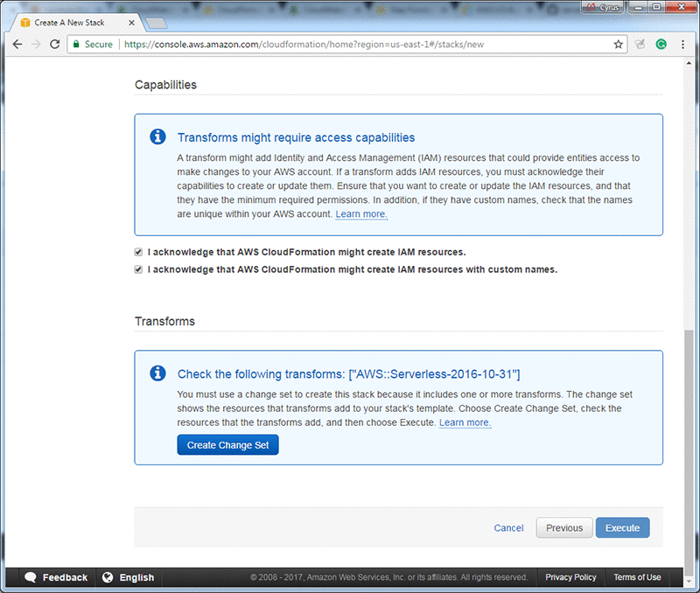700x593 pixels.
Task: Click the Capabilities section heading
Action: [165, 85]
